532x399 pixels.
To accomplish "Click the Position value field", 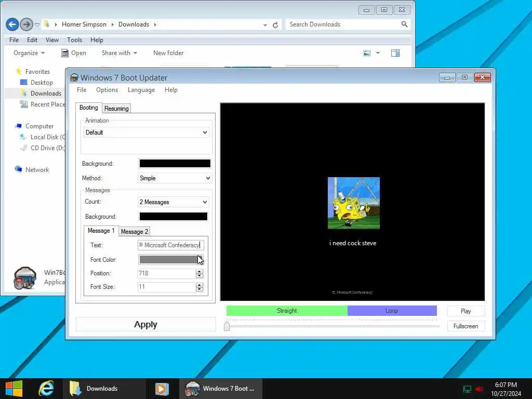I will 166,273.
